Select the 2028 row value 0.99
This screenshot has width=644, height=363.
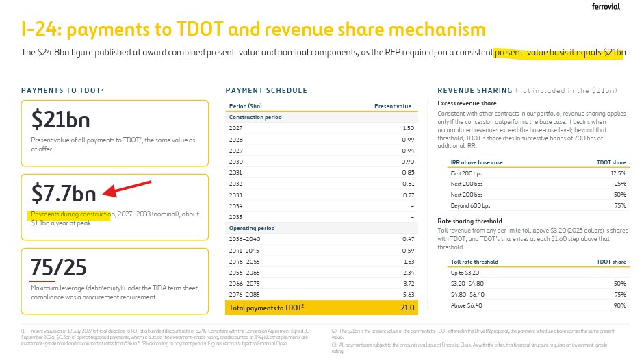(x=408, y=140)
